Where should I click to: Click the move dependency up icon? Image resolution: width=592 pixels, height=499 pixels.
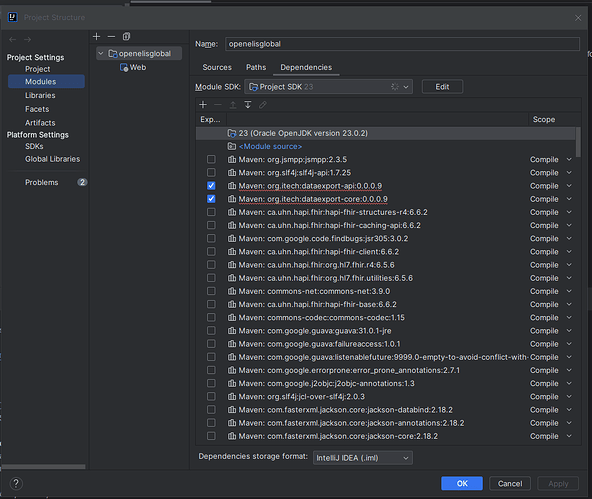(233, 105)
